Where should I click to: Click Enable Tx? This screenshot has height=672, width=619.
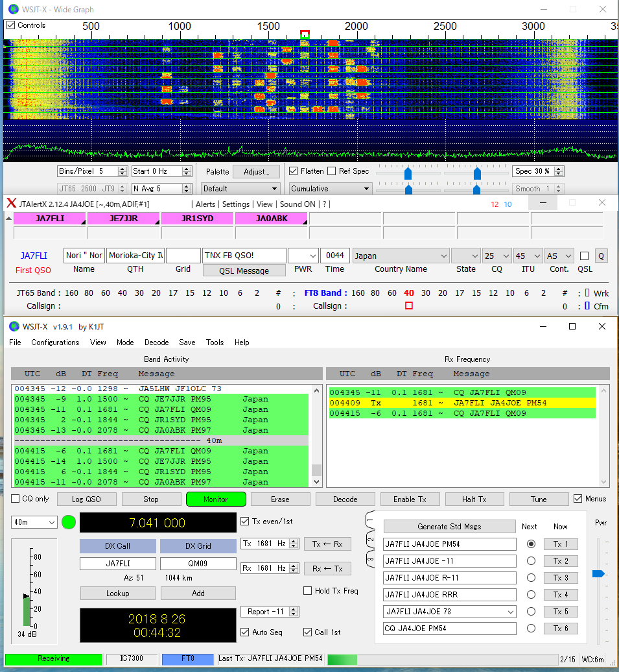click(x=410, y=499)
